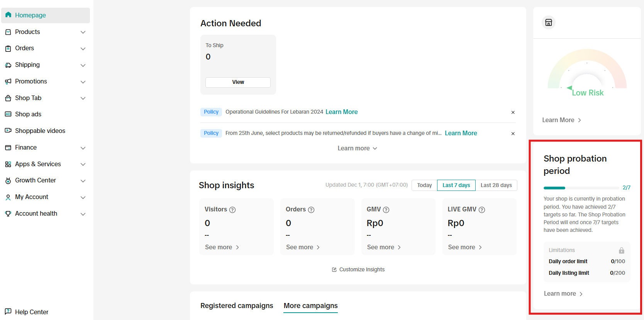
Task: Click the shop probation progress bar
Action: (581, 188)
